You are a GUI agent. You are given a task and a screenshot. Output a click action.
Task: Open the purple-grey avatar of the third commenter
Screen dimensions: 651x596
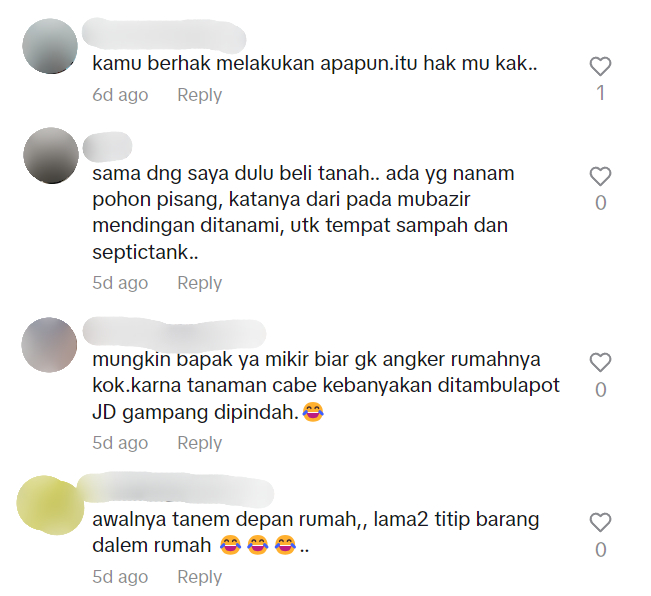click(x=49, y=345)
